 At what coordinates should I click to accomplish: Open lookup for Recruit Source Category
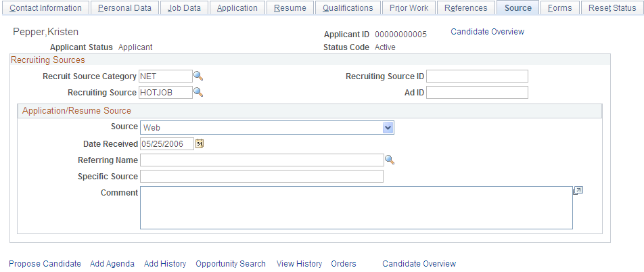click(x=198, y=76)
